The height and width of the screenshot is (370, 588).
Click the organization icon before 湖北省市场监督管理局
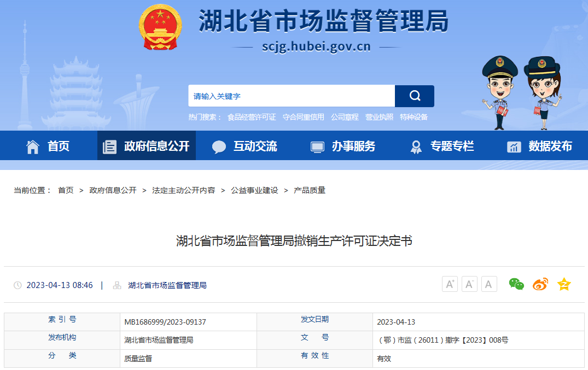pos(117,285)
